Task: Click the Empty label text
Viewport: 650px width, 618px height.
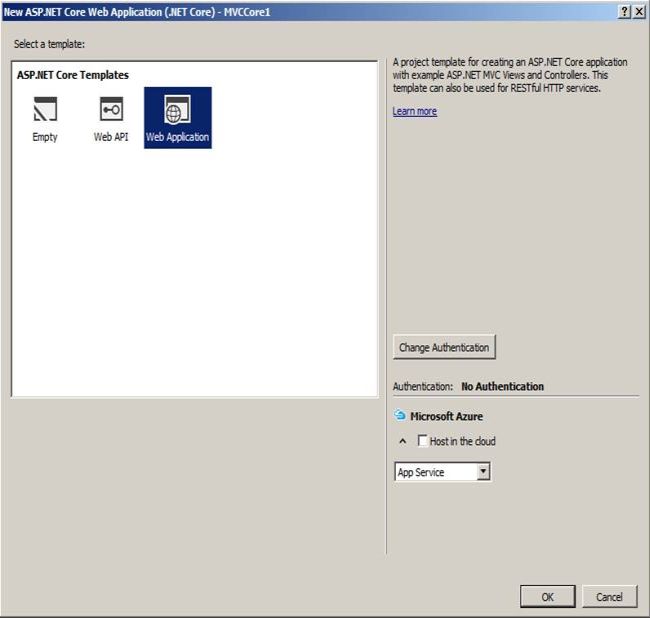Action: pyautogui.click(x=45, y=137)
